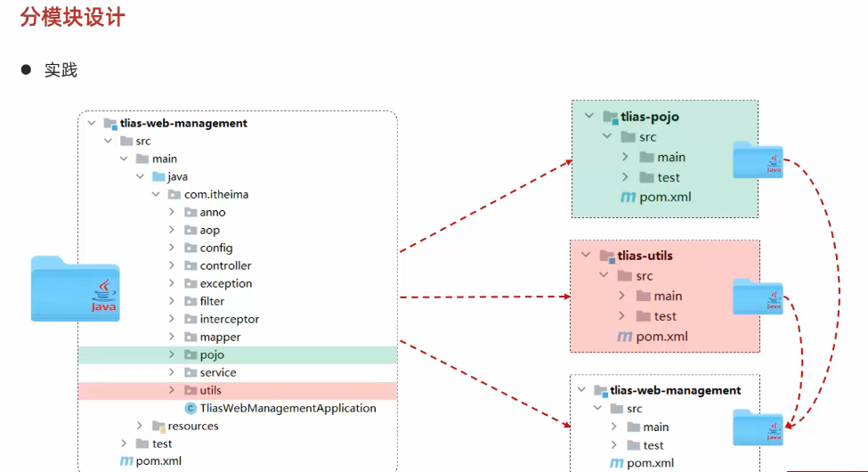Collapse the java source folder chevron
The width and height of the screenshot is (868, 472).
(140, 176)
